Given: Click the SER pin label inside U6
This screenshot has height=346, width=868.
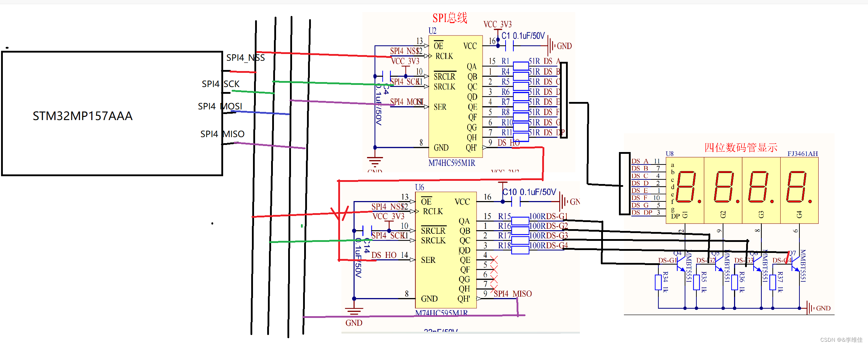Looking at the screenshot, I should tap(428, 260).
